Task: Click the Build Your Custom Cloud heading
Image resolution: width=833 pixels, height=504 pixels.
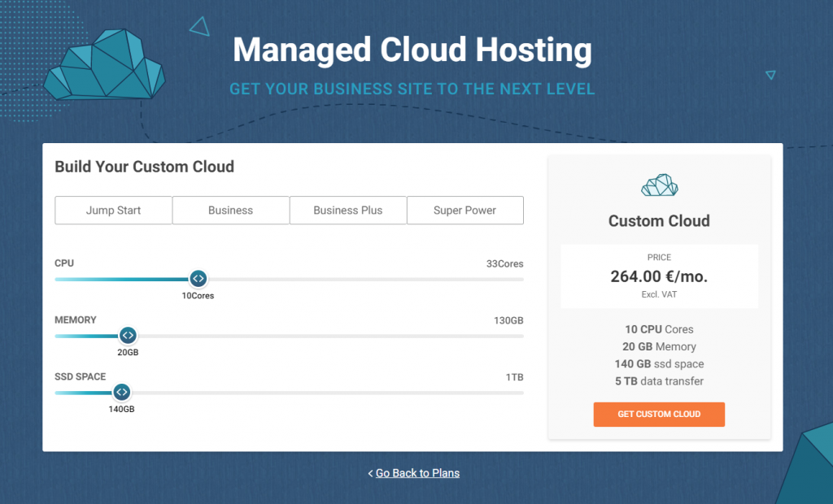Action: [145, 167]
